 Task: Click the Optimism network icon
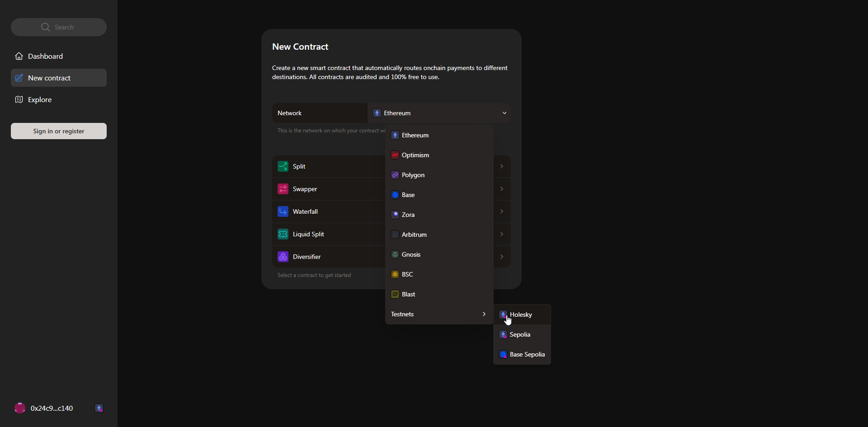[395, 155]
